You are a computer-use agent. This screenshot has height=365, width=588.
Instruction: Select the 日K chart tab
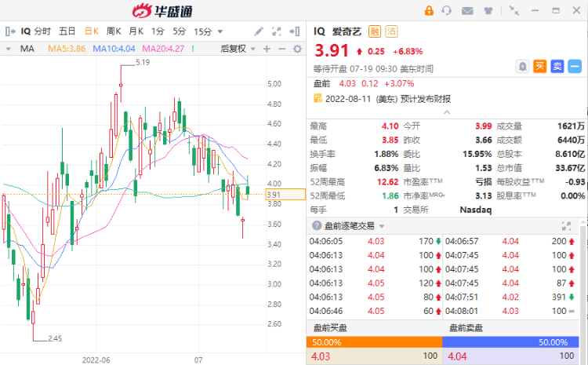tap(92, 31)
